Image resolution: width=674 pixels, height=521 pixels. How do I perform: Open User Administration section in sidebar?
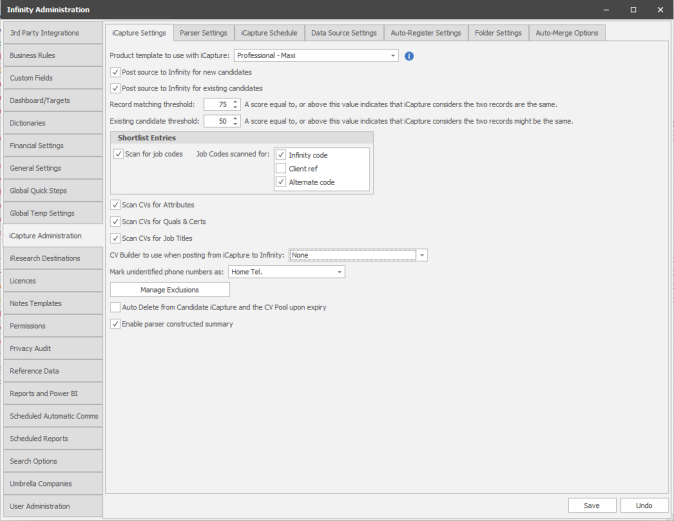click(x=52, y=506)
